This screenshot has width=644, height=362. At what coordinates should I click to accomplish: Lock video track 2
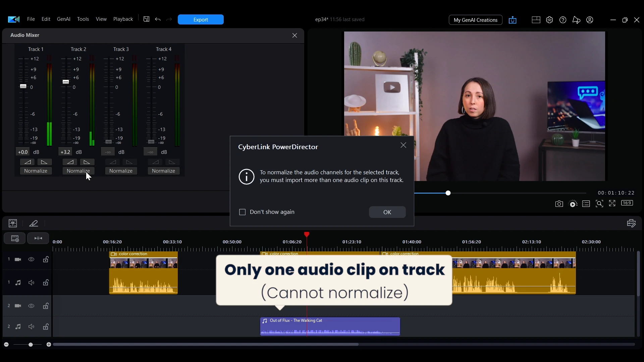pos(46,306)
